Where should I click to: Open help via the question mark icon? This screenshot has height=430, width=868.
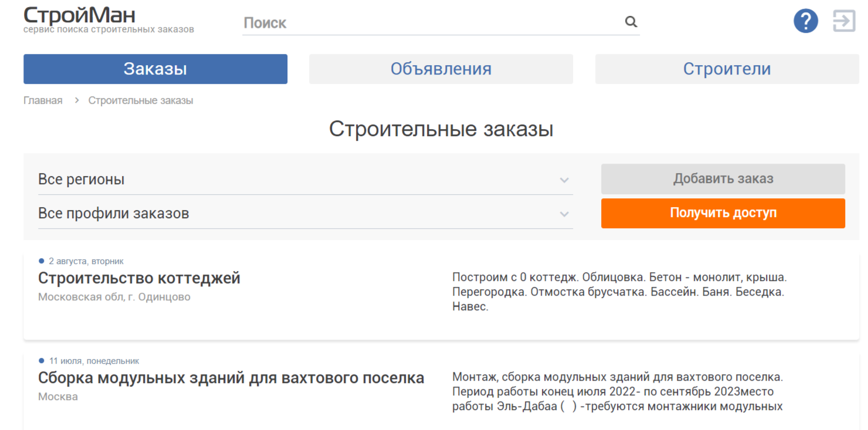point(805,20)
